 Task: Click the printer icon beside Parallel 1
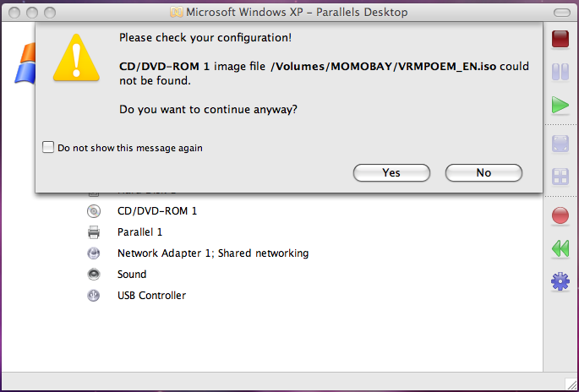94,232
